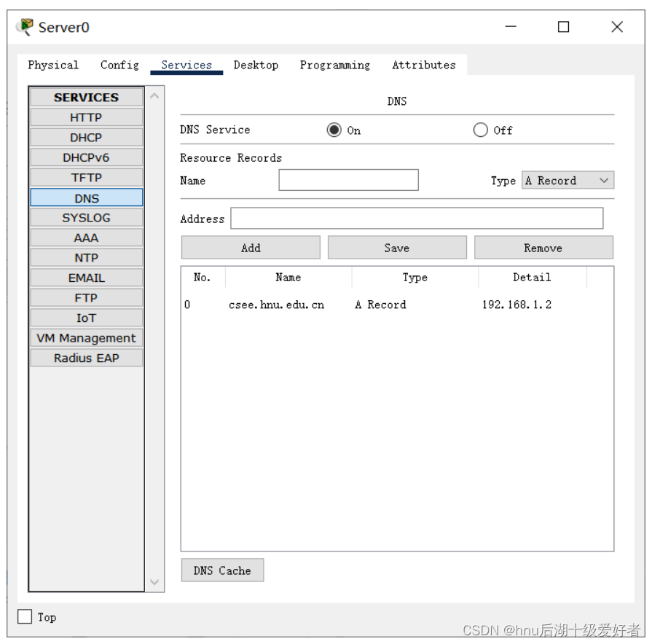Click the Type column header in records table

click(x=415, y=278)
